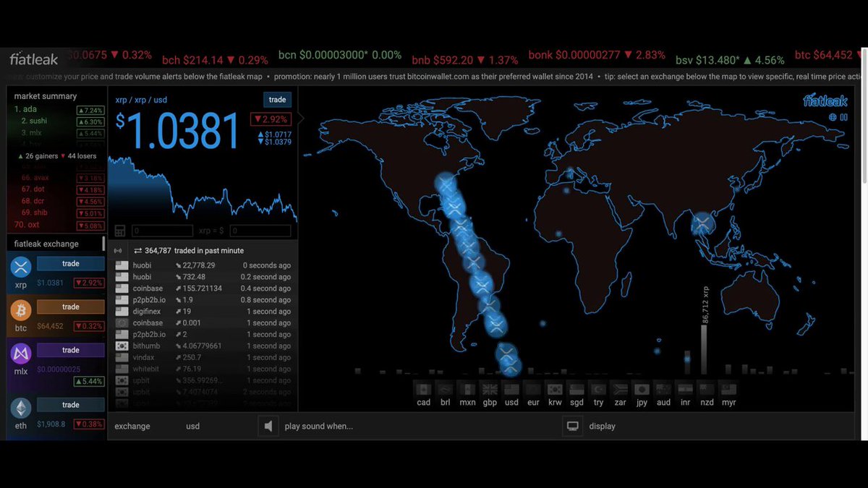Click trade button next to XRP price header
The image size is (868, 488).
click(x=277, y=100)
